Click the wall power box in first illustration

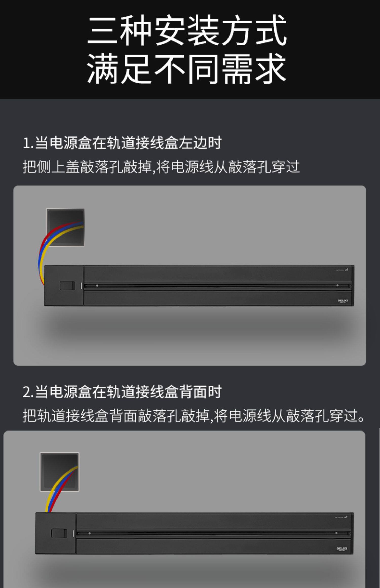point(65,227)
